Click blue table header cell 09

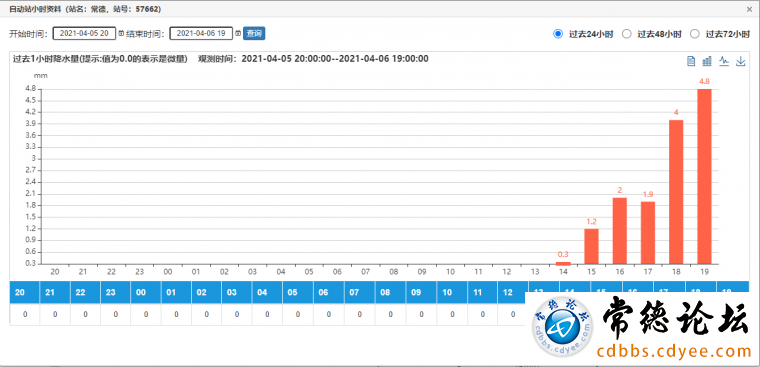(x=421, y=292)
